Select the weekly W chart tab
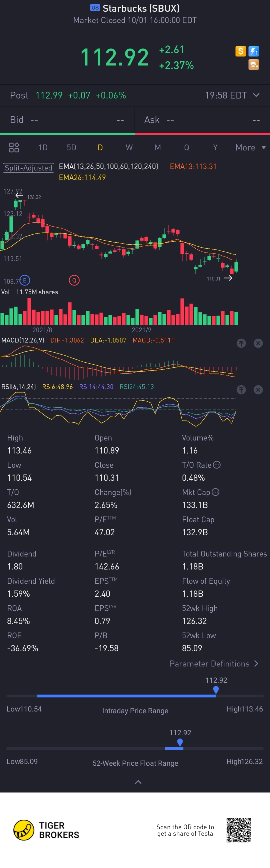 pyautogui.click(x=129, y=147)
